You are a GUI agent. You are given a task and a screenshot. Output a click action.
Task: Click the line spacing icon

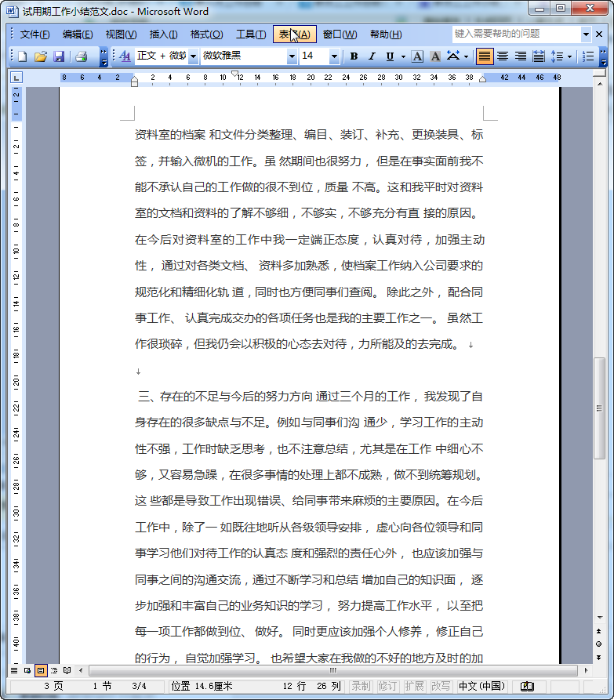557,56
